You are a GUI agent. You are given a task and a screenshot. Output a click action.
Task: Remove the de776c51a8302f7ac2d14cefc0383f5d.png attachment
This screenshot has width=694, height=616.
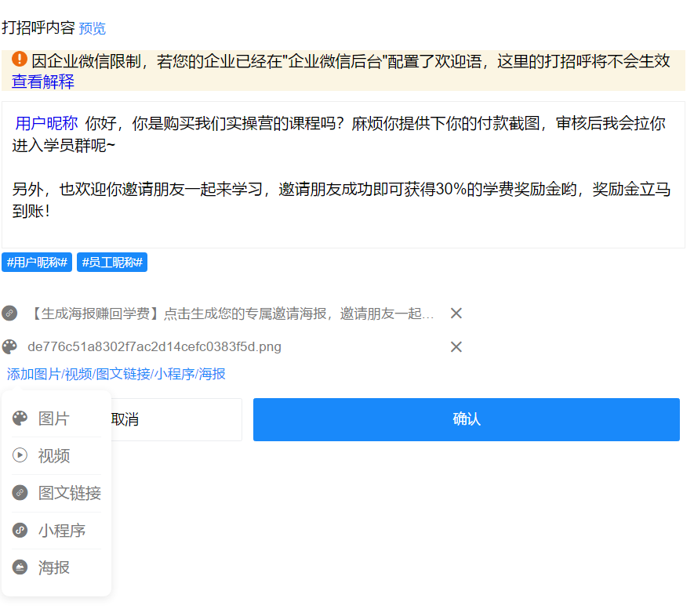pos(456,346)
